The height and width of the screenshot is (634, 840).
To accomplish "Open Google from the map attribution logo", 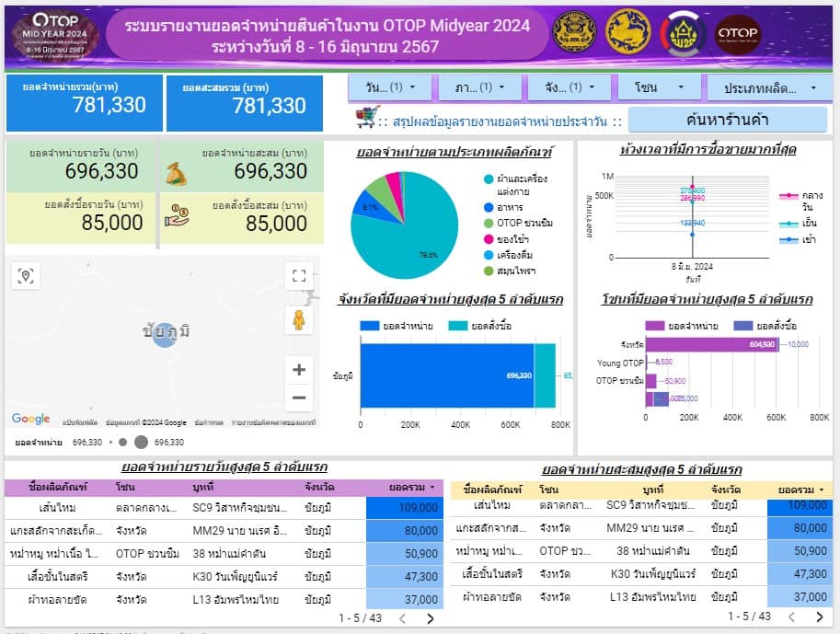I will (x=29, y=418).
